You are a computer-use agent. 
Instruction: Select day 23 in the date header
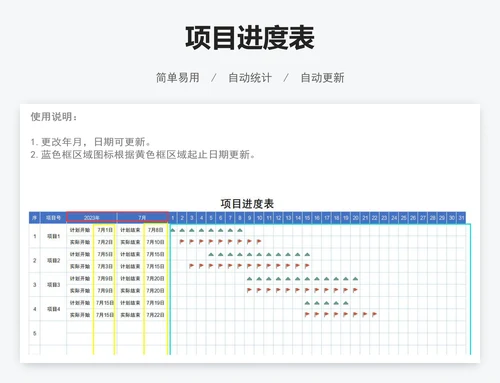[x=384, y=218]
